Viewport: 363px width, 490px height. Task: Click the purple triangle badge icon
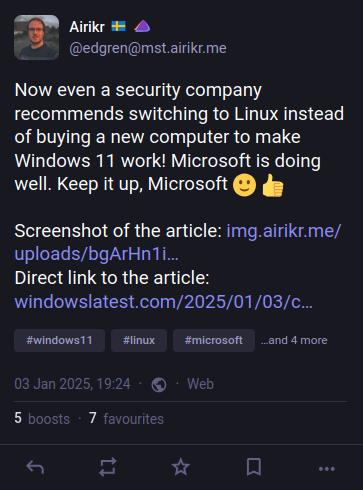tap(142, 26)
